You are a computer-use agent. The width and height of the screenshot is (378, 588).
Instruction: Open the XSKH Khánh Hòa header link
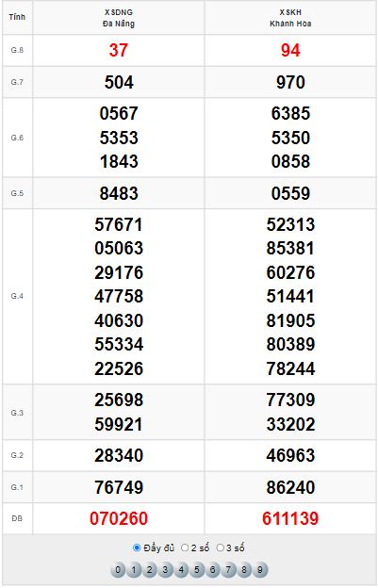(x=290, y=18)
